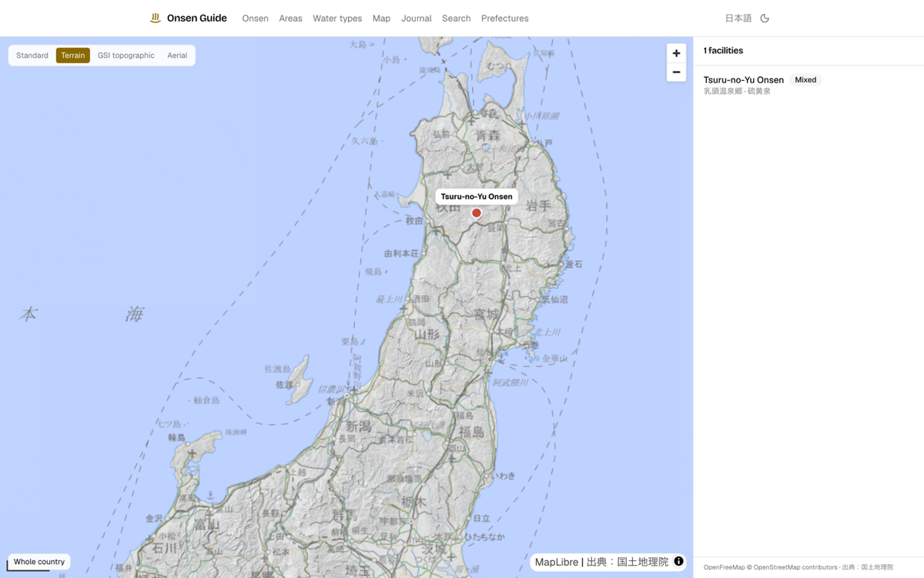924x578 pixels.
Task: Open the Onsen nav menu
Action: (x=255, y=18)
